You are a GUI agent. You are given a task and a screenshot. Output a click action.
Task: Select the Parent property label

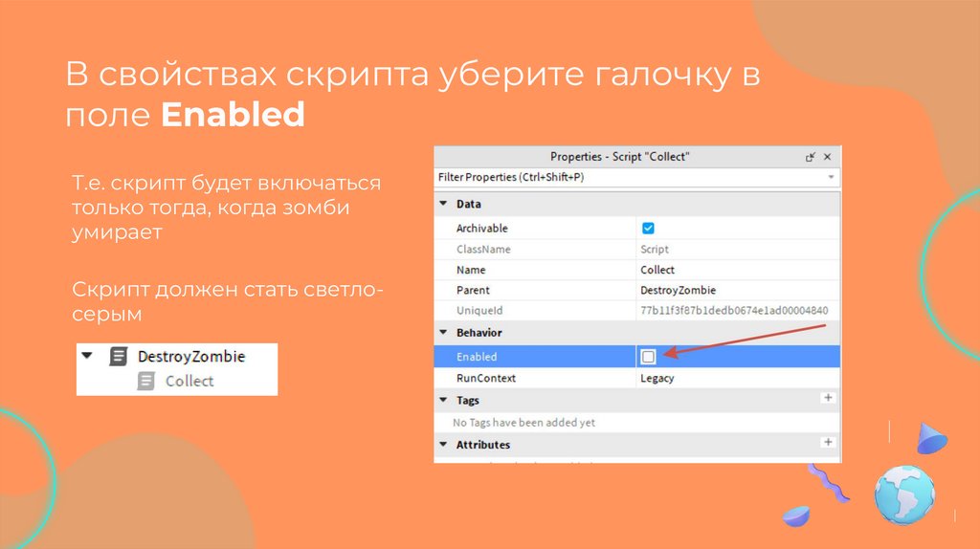point(473,291)
